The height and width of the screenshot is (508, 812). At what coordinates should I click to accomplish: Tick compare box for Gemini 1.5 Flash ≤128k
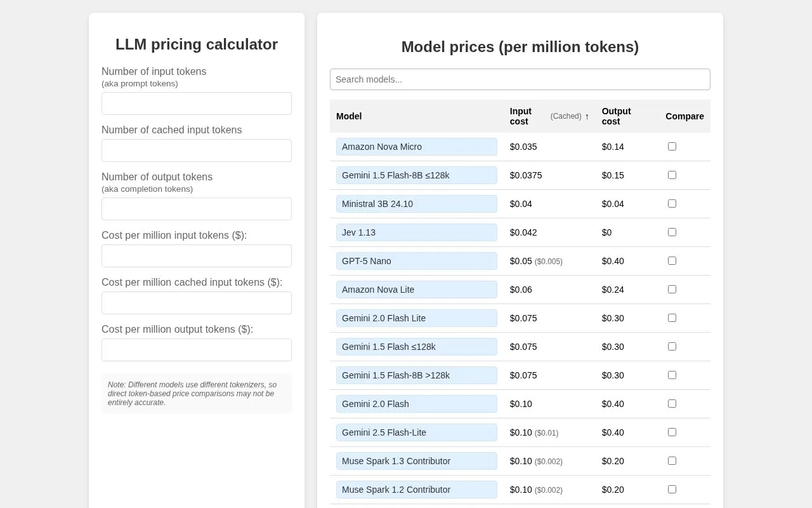click(672, 347)
